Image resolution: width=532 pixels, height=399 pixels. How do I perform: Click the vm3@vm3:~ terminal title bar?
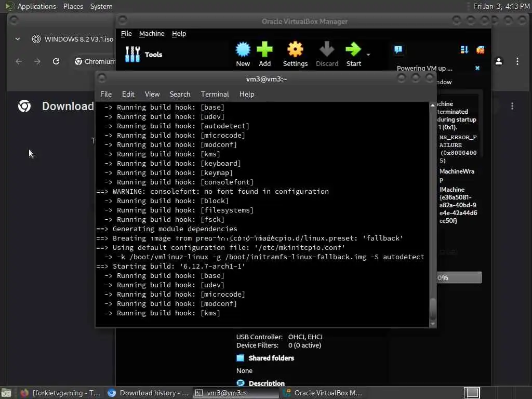tap(267, 79)
